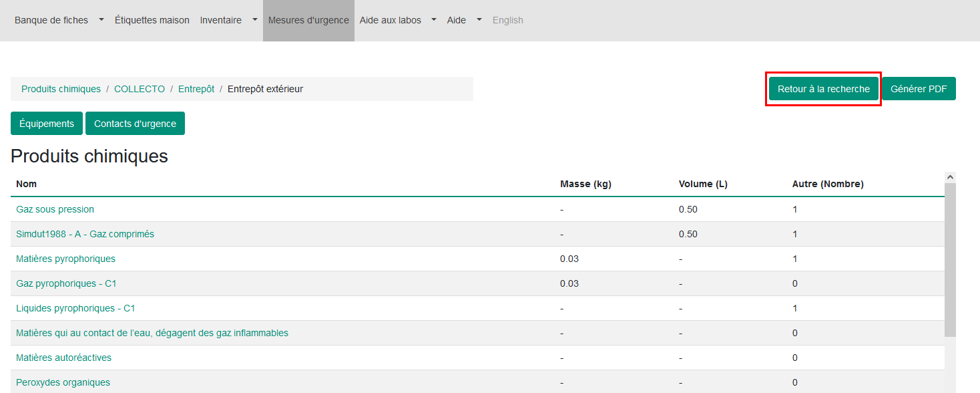Click the Générer PDF button
This screenshot has width=980, height=393.
(919, 89)
